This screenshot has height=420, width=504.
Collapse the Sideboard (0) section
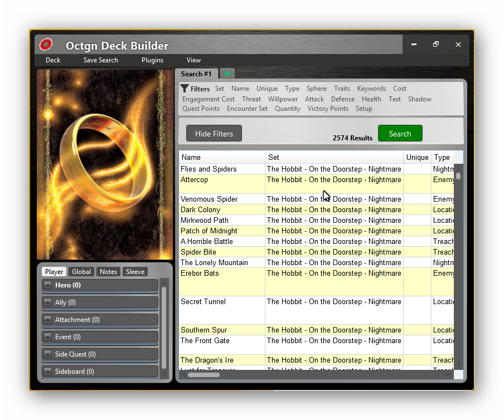point(47,372)
